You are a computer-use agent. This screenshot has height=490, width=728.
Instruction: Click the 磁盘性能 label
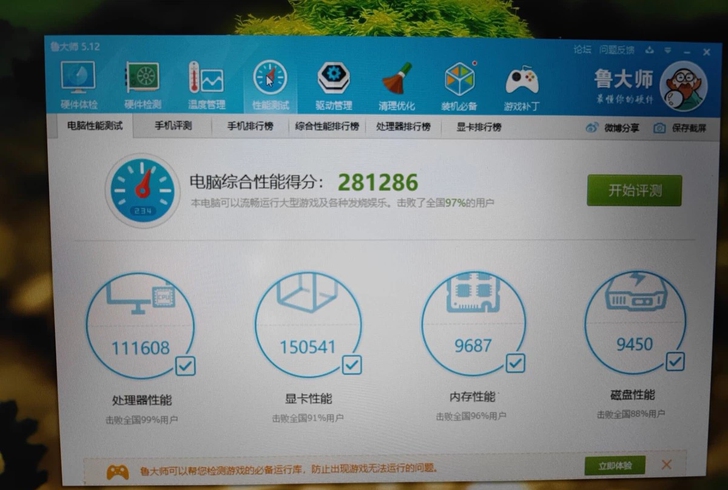632,395
